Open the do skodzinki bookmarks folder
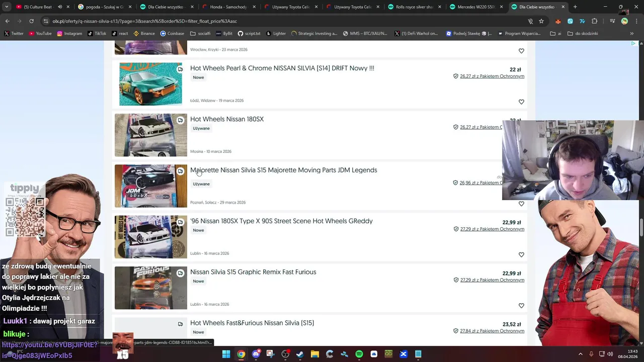This screenshot has width=644, height=362. click(x=583, y=34)
